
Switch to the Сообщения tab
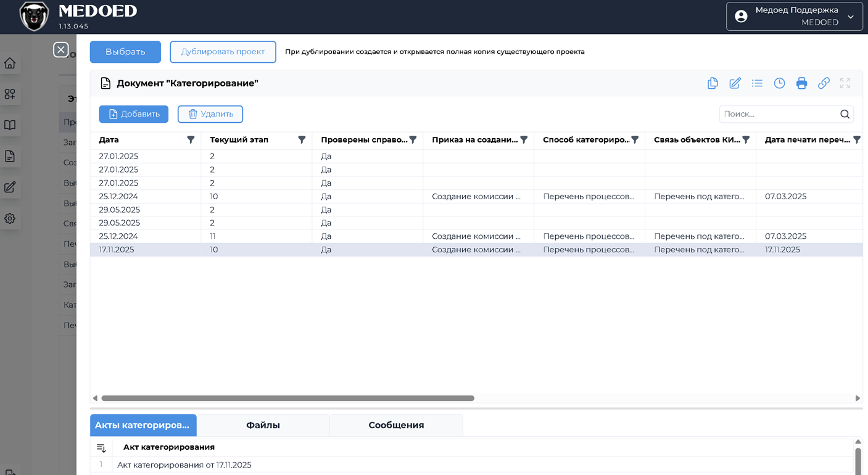pos(396,425)
